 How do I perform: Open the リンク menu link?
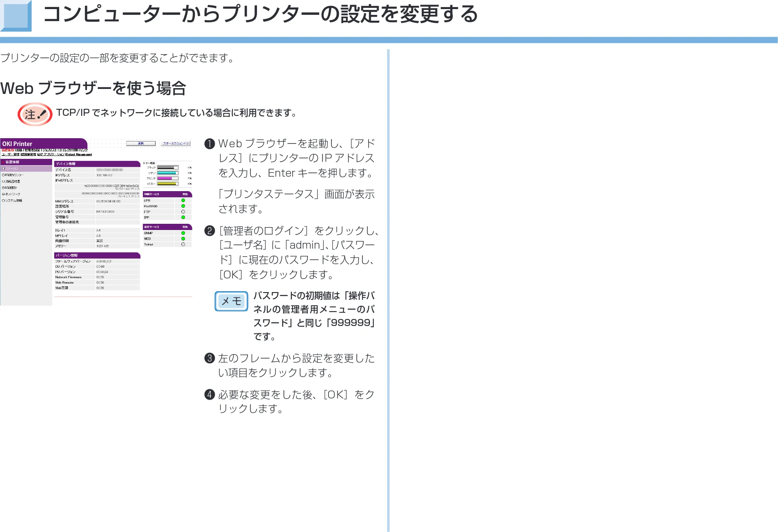click(83, 150)
